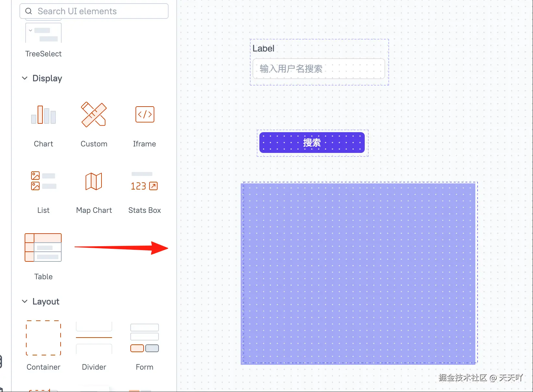Viewport: 533px width, 392px height.
Task: Click the Display section heading text
Action: (x=47, y=78)
